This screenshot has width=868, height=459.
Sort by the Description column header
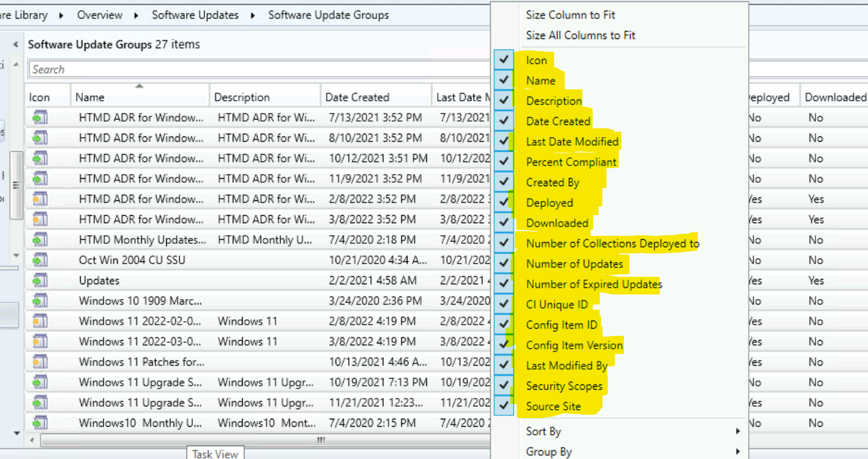coord(265,97)
